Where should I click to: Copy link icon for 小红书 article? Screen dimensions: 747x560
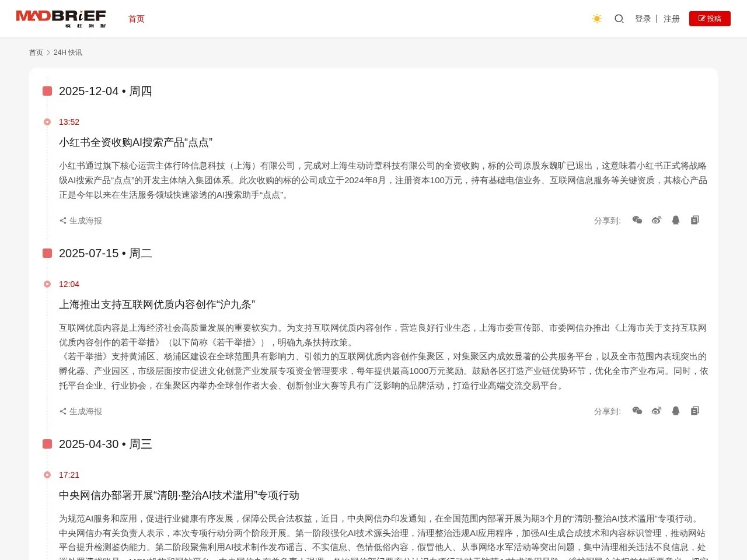(695, 220)
